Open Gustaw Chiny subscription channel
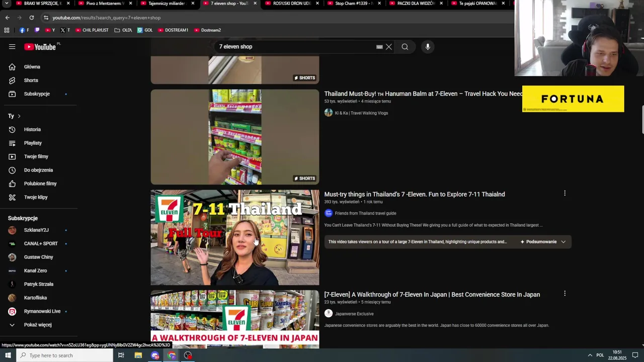 [38, 257]
